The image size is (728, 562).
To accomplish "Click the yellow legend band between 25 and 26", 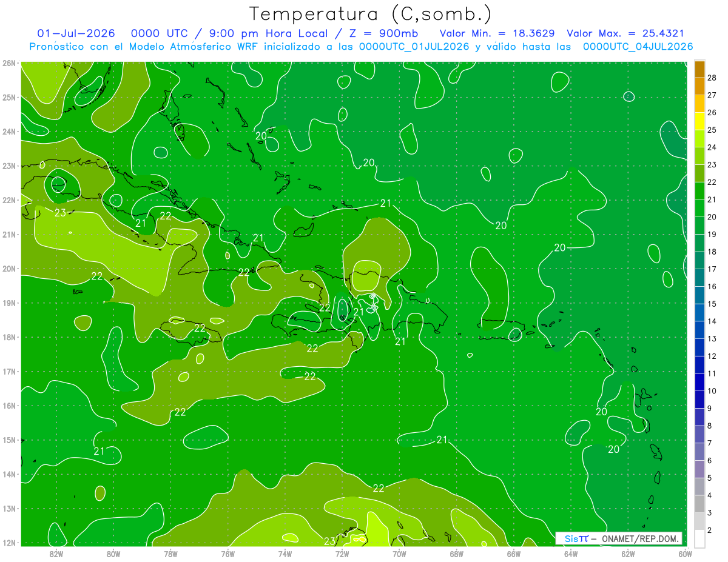I will (699, 121).
